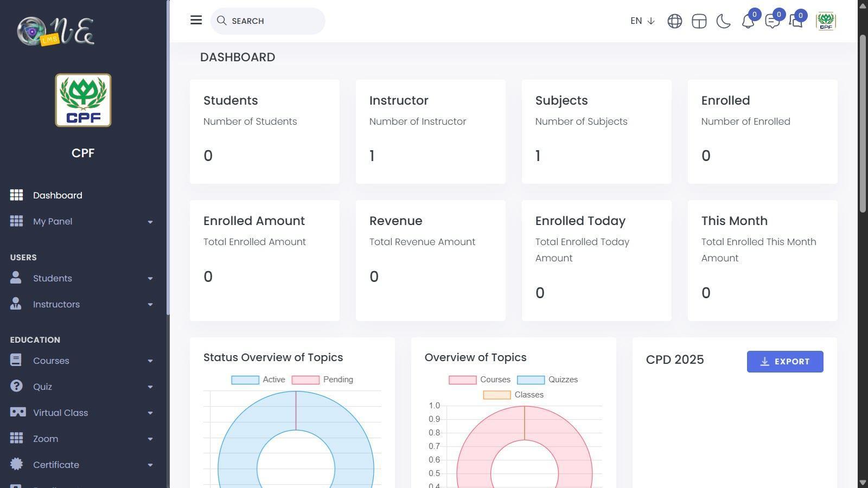868x488 pixels.
Task: Click the Subjects count card
Action: [x=597, y=132]
